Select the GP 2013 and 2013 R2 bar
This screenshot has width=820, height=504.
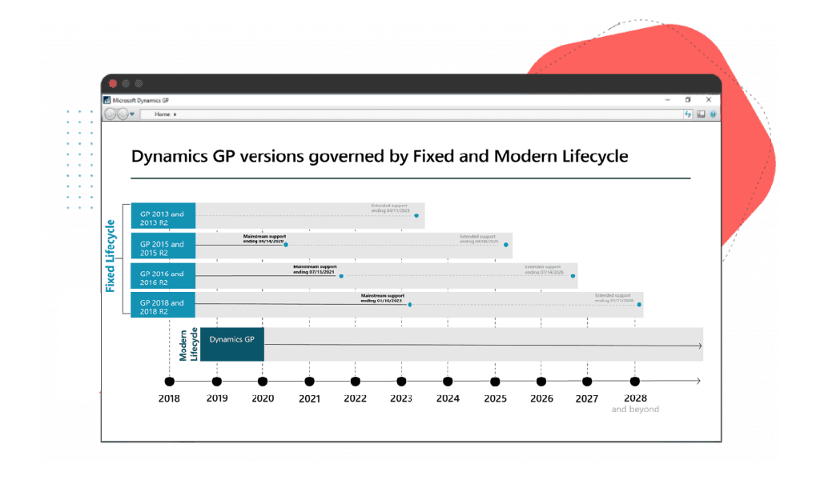pos(163,214)
